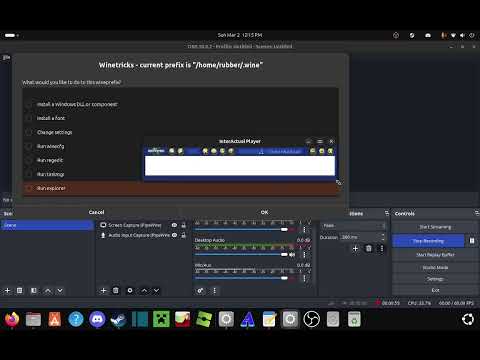The image size is (480, 360).
Task: Open Discord from the dock
Action: click(97, 319)
